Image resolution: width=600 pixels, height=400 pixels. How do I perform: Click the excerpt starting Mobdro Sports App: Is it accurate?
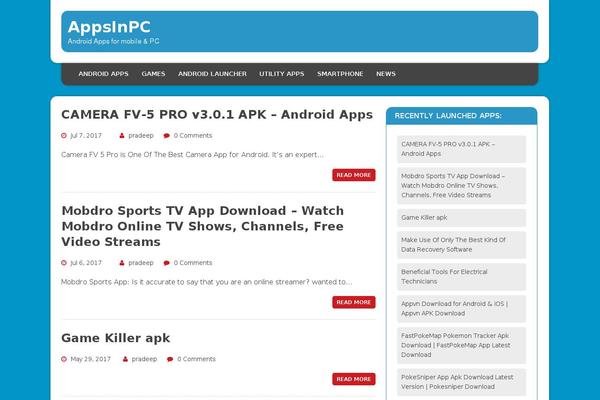(207, 282)
